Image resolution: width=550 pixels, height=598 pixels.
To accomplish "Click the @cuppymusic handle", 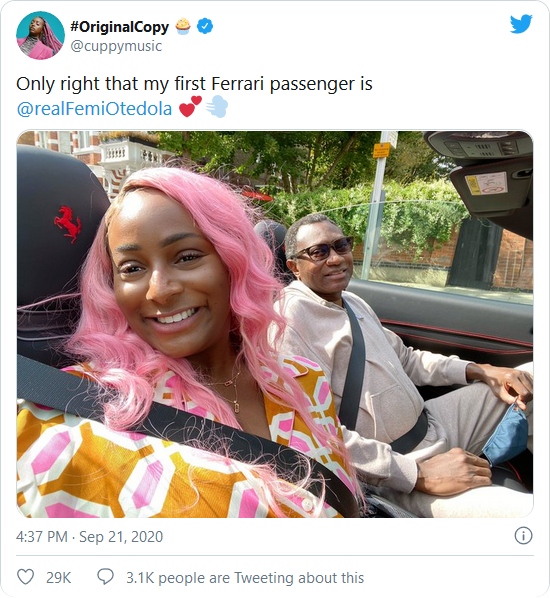I will coord(116,46).
